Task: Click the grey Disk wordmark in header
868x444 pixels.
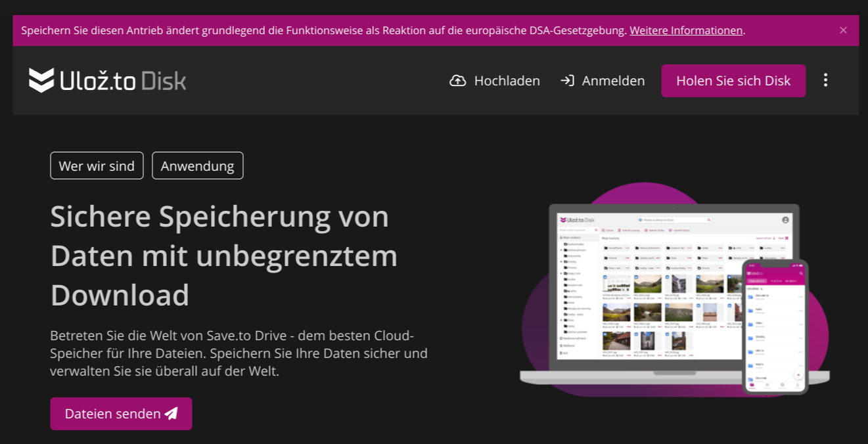Action: [x=164, y=81]
